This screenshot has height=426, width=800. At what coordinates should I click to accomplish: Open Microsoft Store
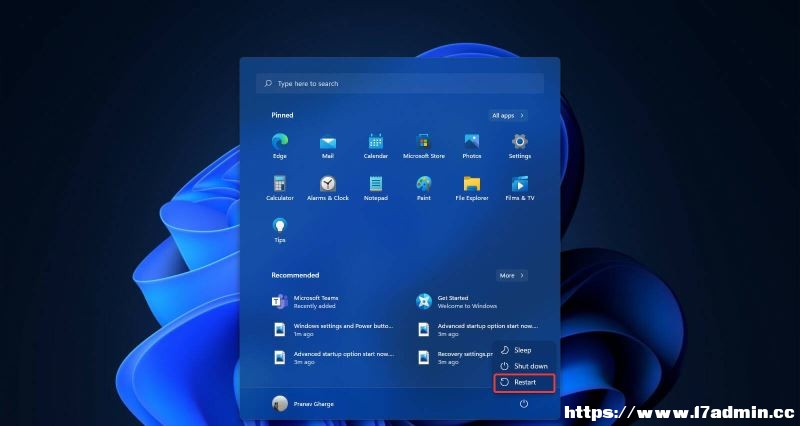pyautogui.click(x=423, y=146)
